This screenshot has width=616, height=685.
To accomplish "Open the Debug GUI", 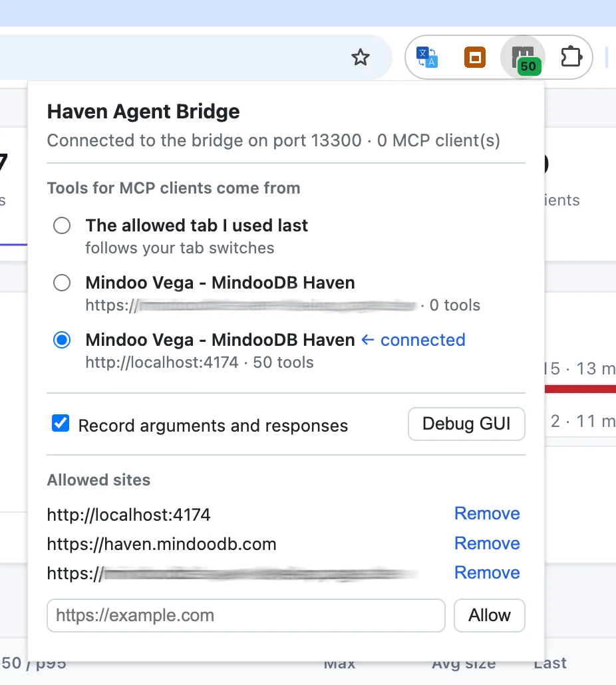I will pyautogui.click(x=466, y=424).
